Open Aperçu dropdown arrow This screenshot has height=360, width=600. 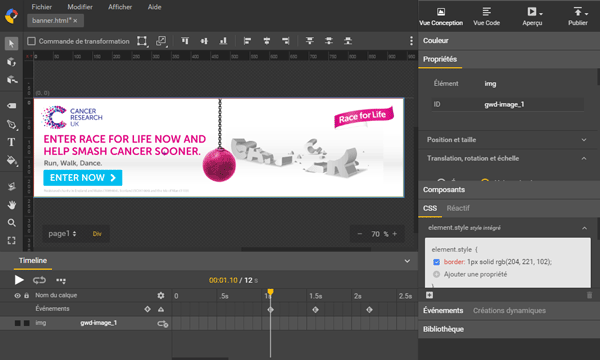point(541,14)
